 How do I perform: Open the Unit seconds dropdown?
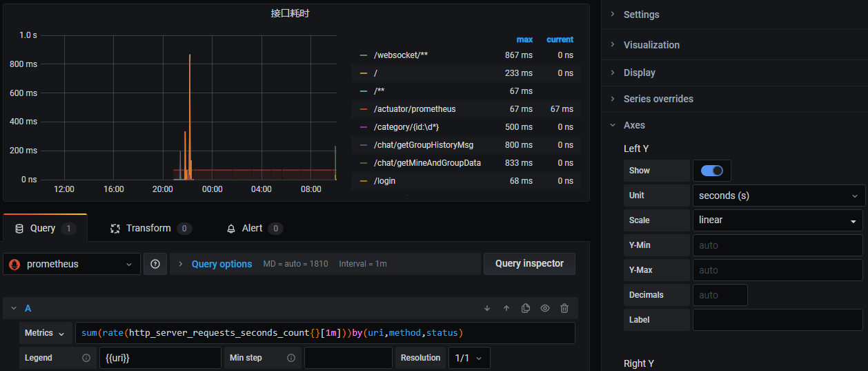click(x=778, y=196)
